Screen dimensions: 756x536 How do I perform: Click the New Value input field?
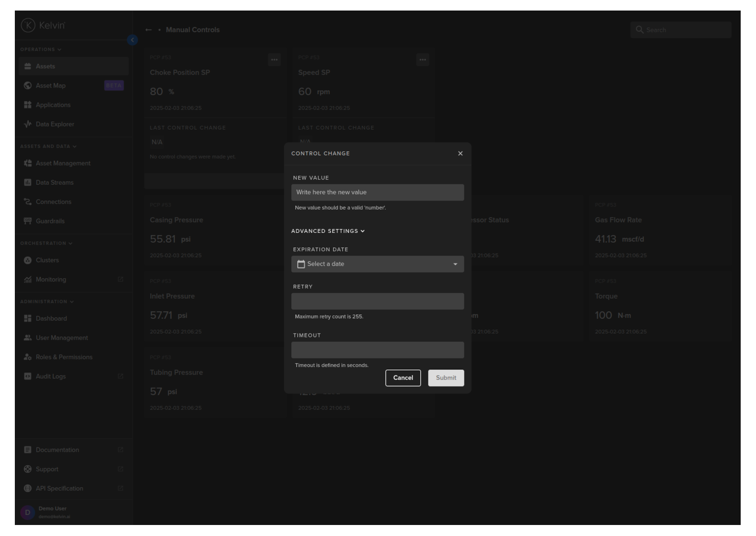378,192
